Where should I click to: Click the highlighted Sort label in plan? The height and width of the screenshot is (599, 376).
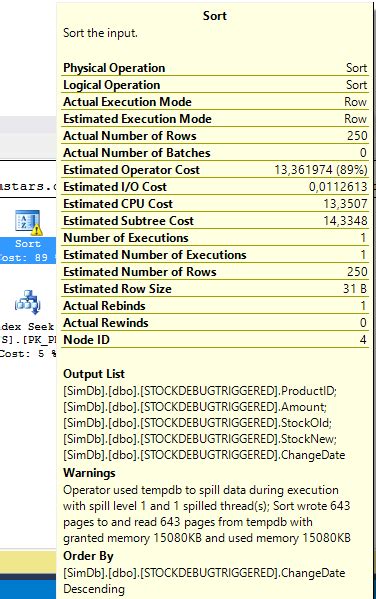(28, 243)
